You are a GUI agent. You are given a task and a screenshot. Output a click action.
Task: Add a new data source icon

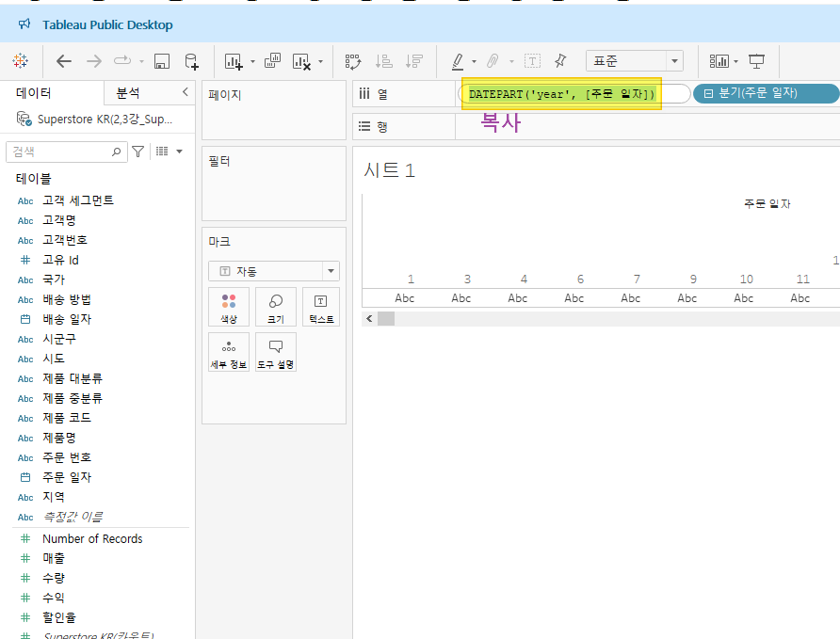click(x=191, y=61)
